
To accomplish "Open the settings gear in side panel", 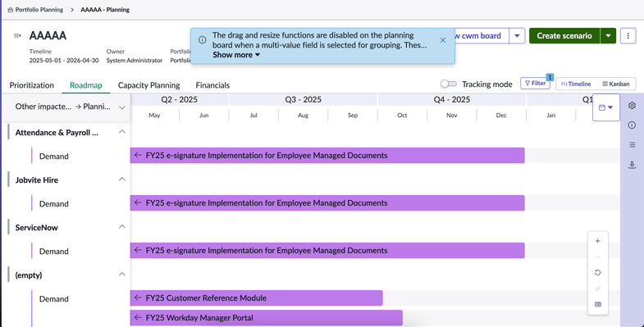I will [632, 106].
